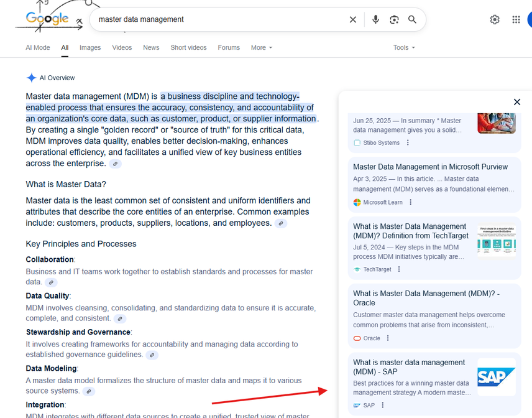Image resolution: width=532 pixels, height=418 pixels.
Task: Click the microphone icon to search by voice
Action: click(x=375, y=19)
